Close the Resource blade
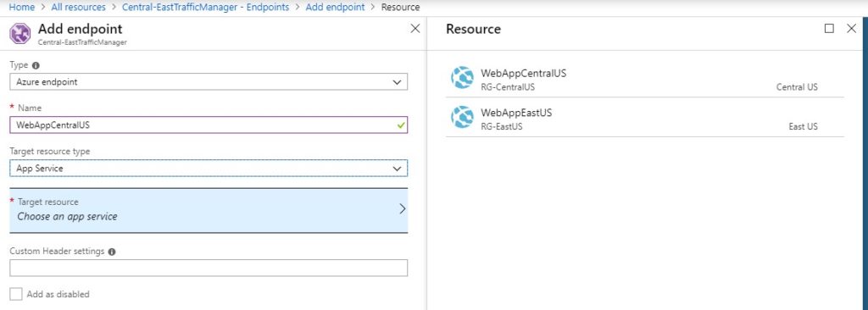868x310 pixels. pyautogui.click(x=852, y=29)
